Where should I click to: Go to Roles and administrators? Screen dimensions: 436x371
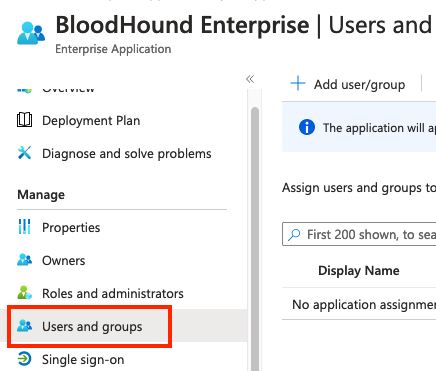[113, 293]
